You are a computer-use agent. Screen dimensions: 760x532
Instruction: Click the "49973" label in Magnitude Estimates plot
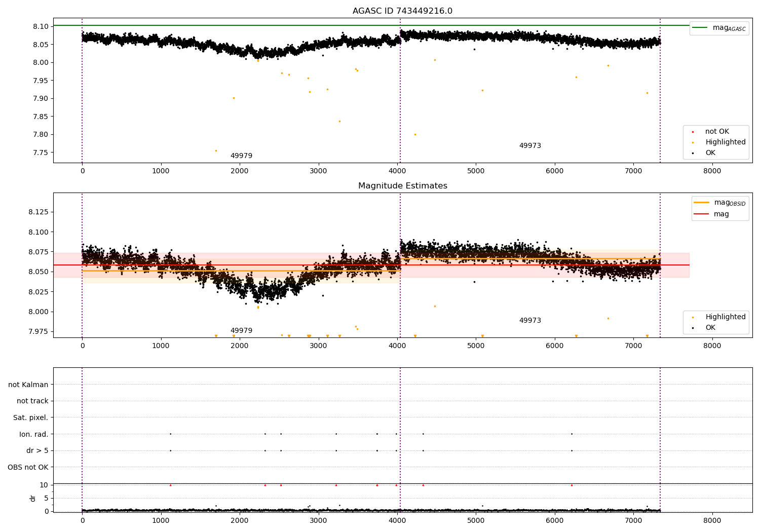(530, 321)
